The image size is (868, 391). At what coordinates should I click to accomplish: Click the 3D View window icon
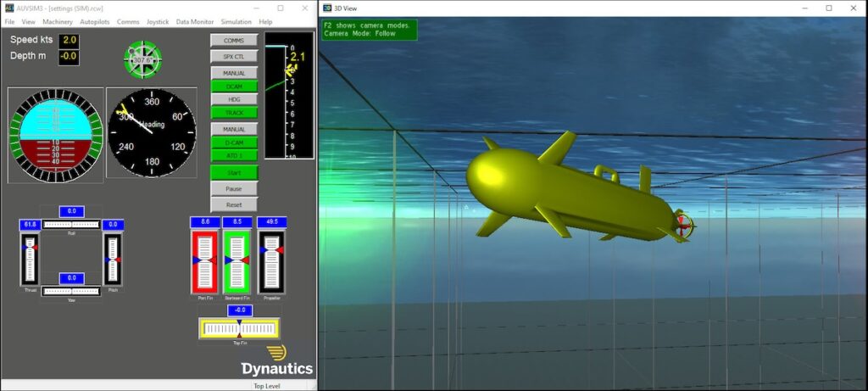[326, 8]
